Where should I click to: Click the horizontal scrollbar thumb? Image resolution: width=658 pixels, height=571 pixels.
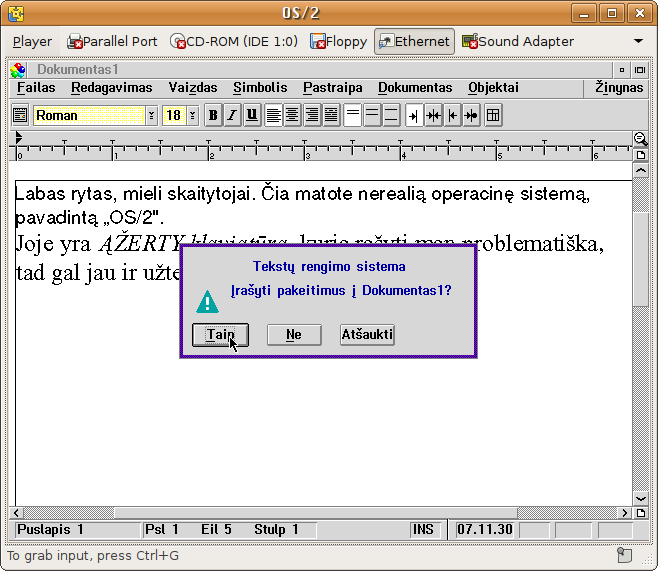(316, 513)
